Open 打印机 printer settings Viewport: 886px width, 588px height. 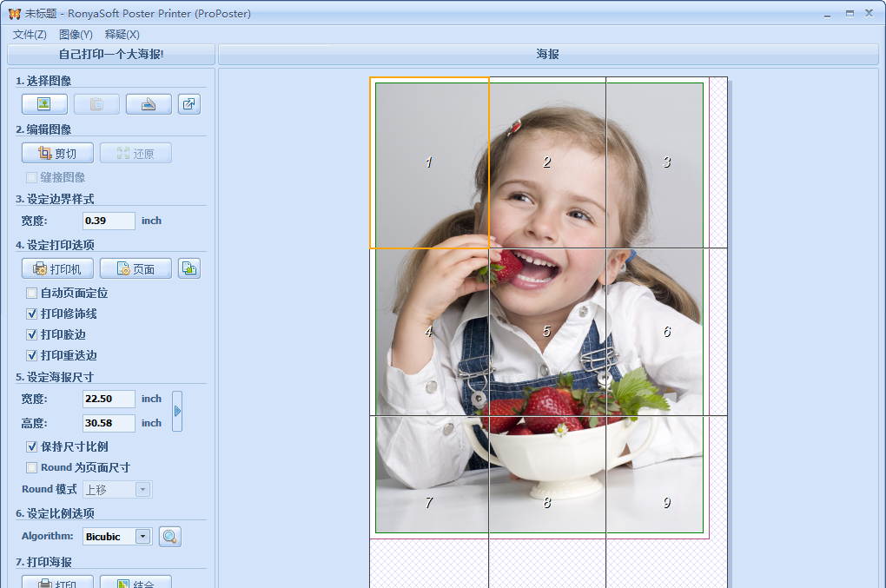57,269
